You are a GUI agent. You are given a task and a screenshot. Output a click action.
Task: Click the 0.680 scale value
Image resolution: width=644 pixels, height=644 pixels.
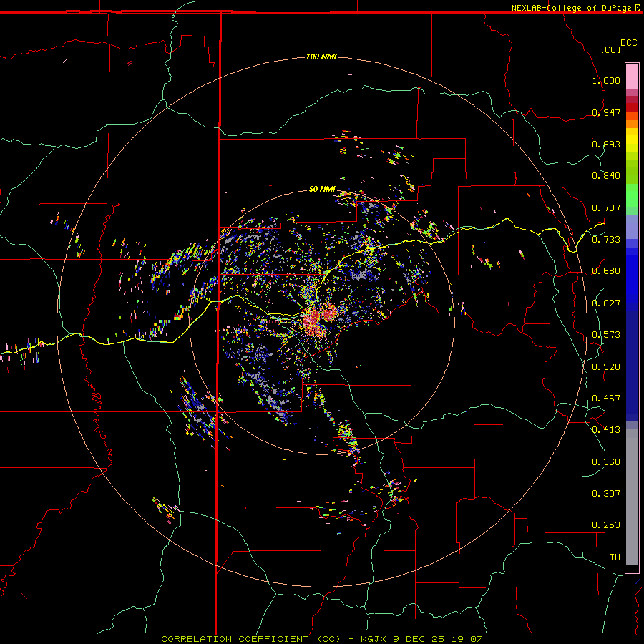pos(606,271)
